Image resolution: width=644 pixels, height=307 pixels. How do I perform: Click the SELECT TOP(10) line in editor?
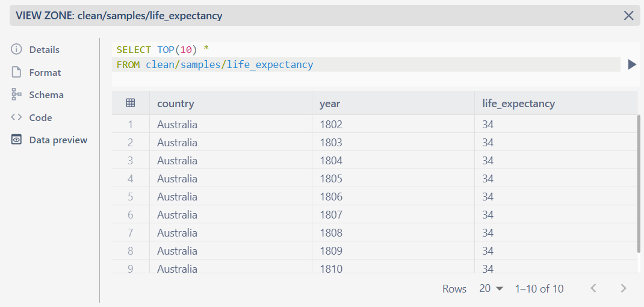click(x=366, y=50)
